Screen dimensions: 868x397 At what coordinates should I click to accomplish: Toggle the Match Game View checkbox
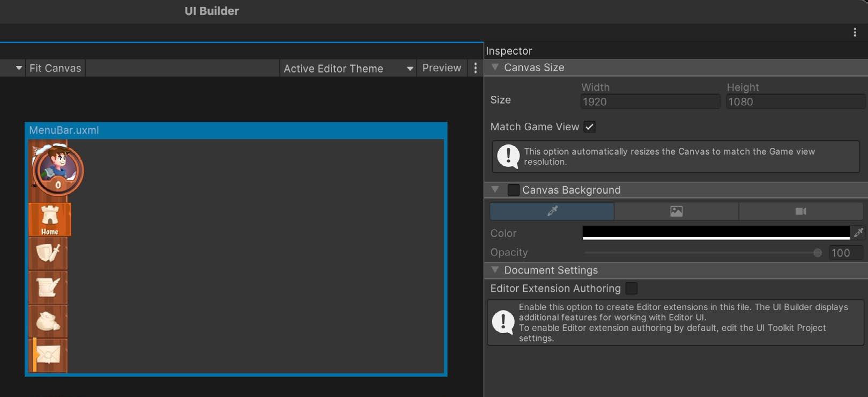[x=589, y=127]
